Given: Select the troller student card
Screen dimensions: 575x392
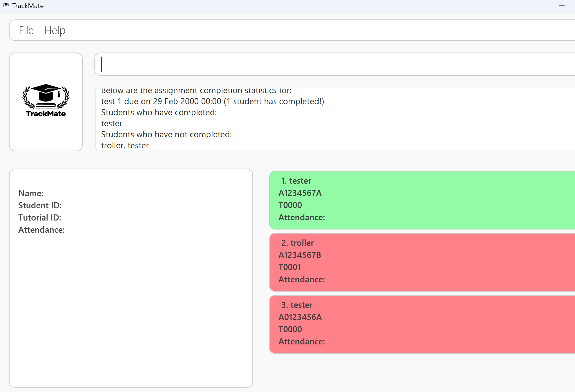Looking at the screenshot, I should [x=421, y=262].
